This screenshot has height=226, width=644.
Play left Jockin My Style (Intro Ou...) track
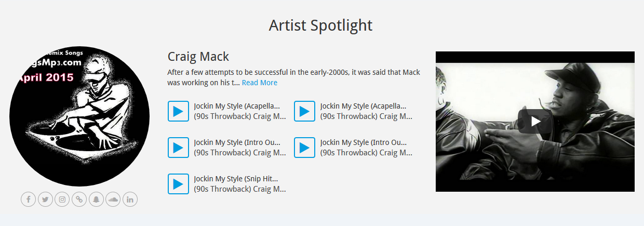click(178, 148)
